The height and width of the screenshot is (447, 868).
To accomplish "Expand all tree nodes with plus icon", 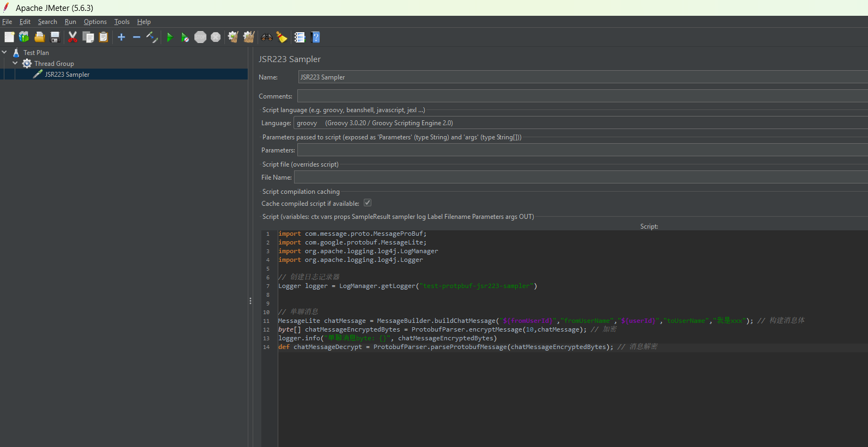I will 121,37.
